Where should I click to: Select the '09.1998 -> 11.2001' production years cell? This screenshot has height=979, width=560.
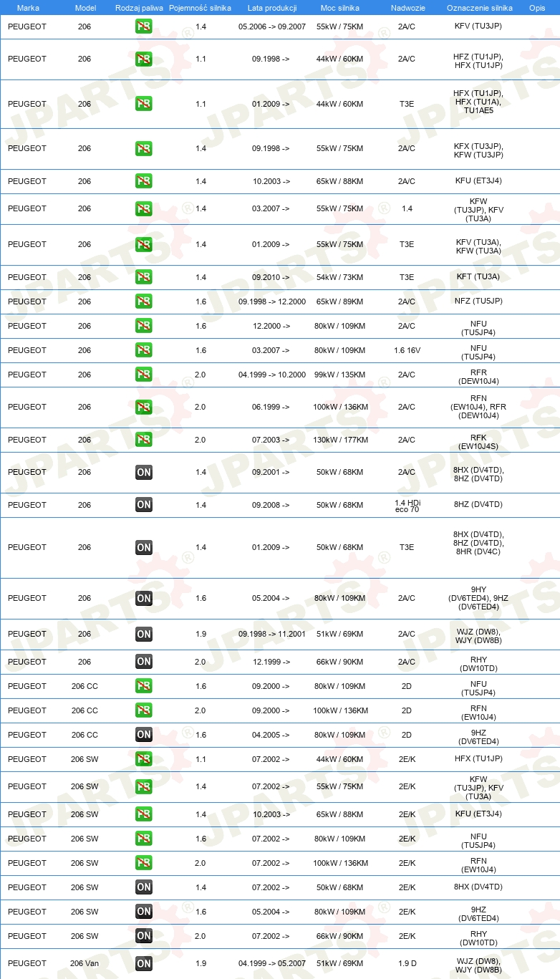[272, 634]
